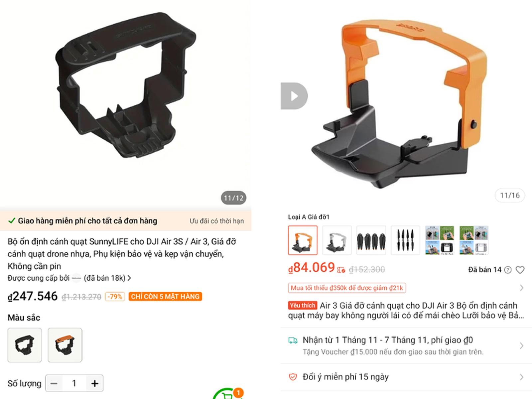Choose the orange holder variant thumbnail
The width and height of the screenshot is (532, 399).
click(x=303, y=240)
